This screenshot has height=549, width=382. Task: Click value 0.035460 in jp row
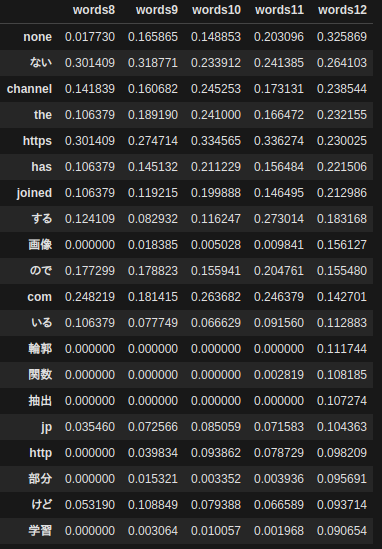pyautogui.click(x=90, y=427)
